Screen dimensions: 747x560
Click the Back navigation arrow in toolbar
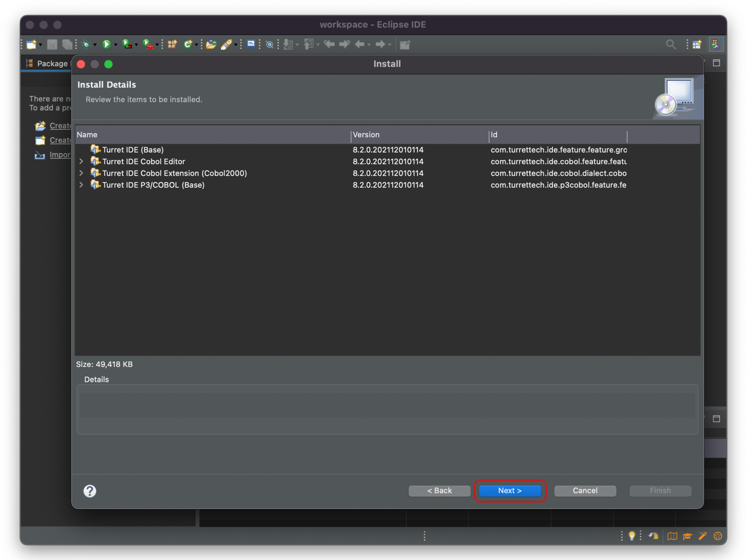coord(359,44)
